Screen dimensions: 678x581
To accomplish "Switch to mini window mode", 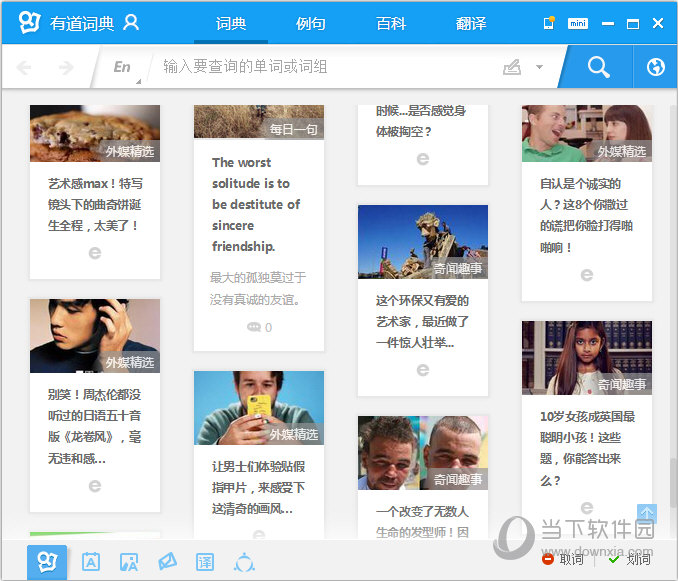I will [577, 23].
